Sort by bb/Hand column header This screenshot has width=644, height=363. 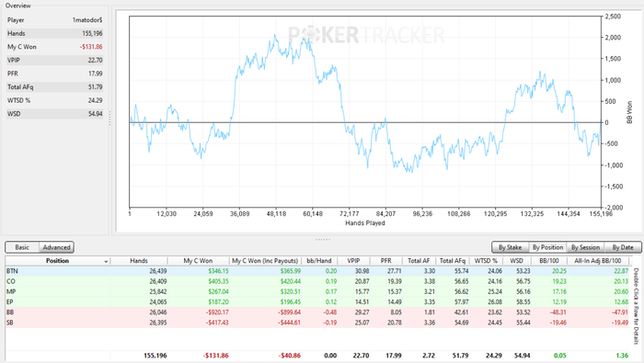point(319,261)
